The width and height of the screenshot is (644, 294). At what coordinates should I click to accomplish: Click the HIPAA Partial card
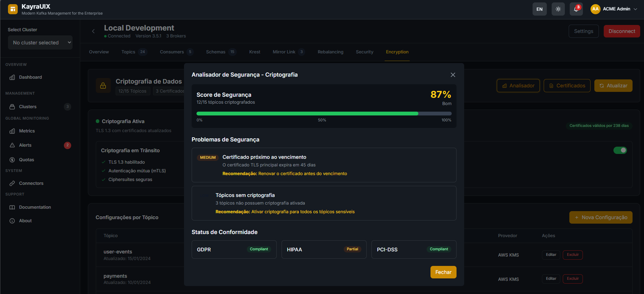click(x=324, y=250)
